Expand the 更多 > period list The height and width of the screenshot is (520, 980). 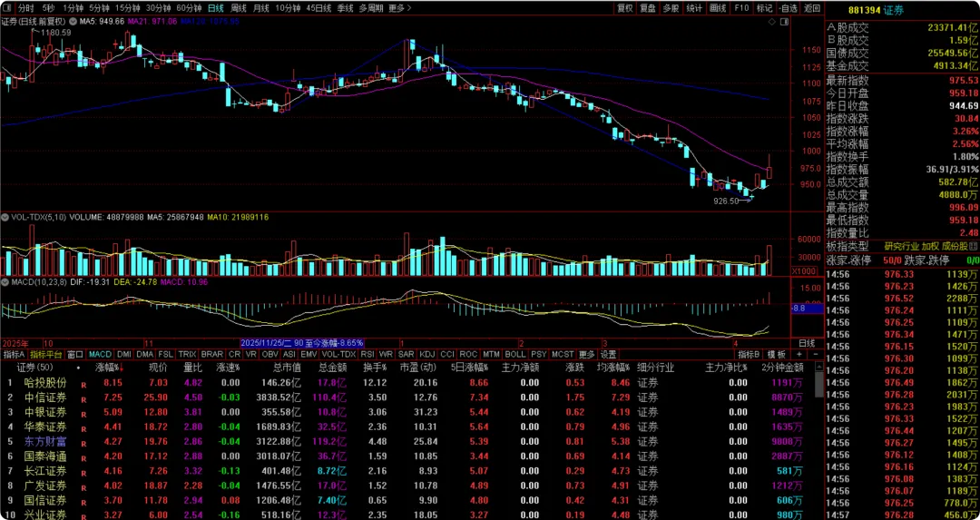tap(400, 8)
